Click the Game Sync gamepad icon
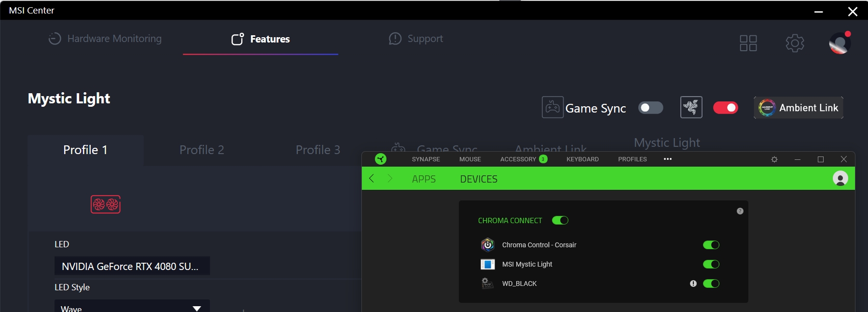Viewport: 868px width, 312px height. 552,107
